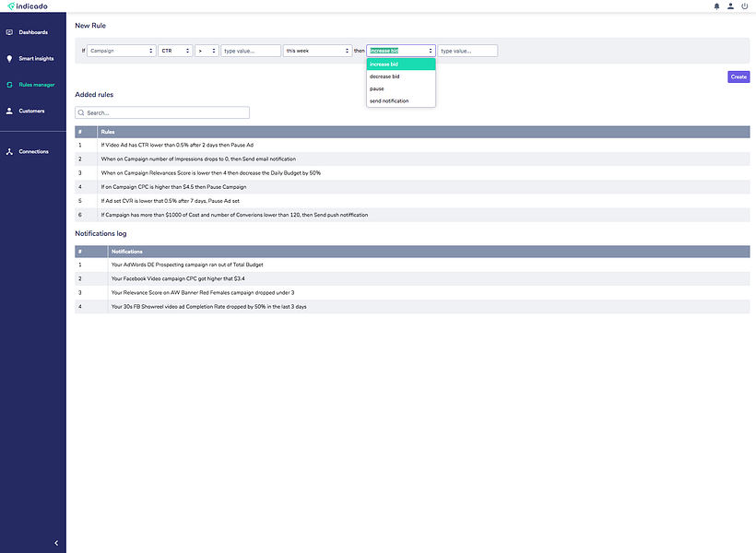This screenshot has height=553, width=756.
Task: Select rule 'If Video Ad has CTR lower than 0.5%'
Action: pyautogui.click(x=412, y=145)
